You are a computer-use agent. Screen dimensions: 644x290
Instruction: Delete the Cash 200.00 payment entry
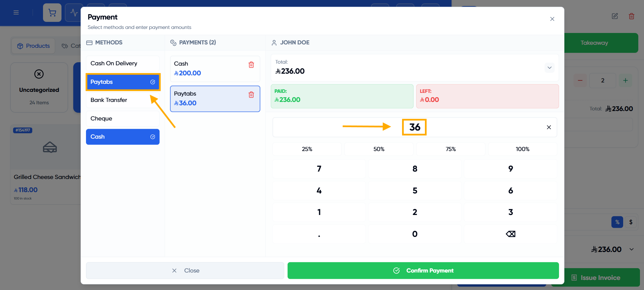point(251,65)
